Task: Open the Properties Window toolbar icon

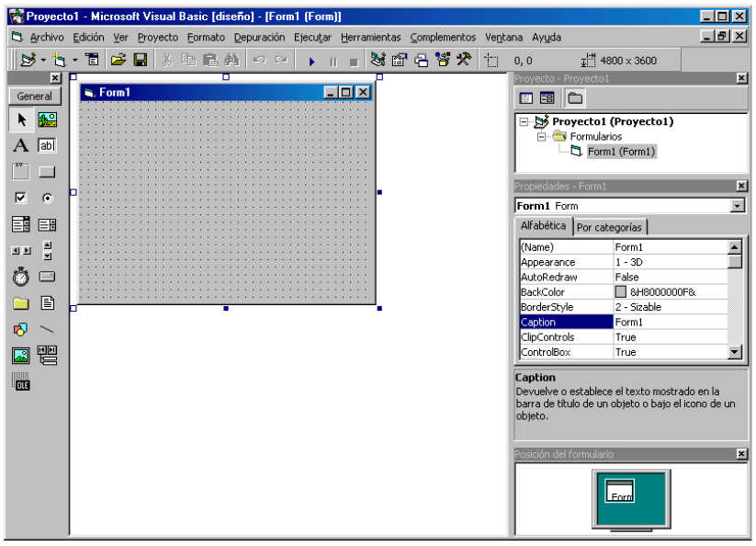Action: point(400,61)
